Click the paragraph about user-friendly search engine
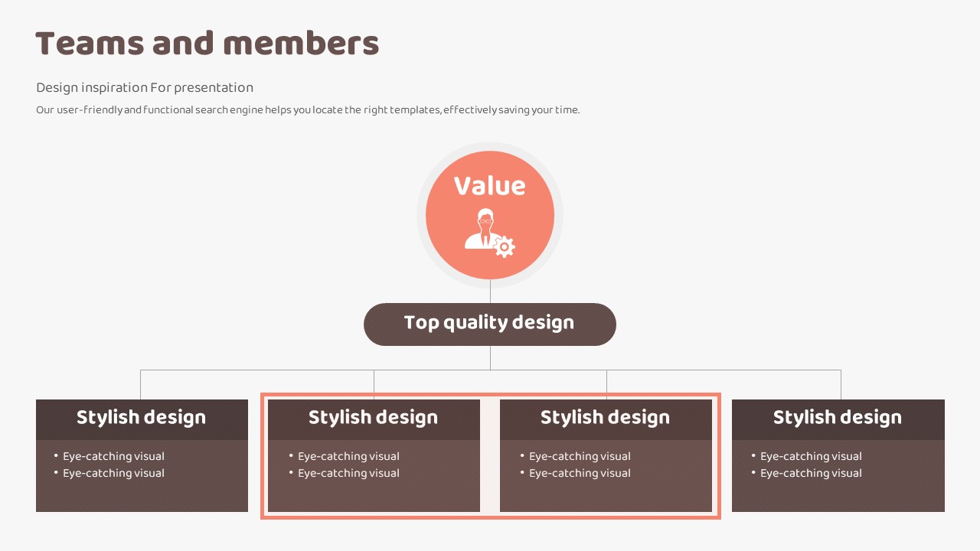Image resolution: width=980 pixels, height=551 pixels. tap(308, 110)
